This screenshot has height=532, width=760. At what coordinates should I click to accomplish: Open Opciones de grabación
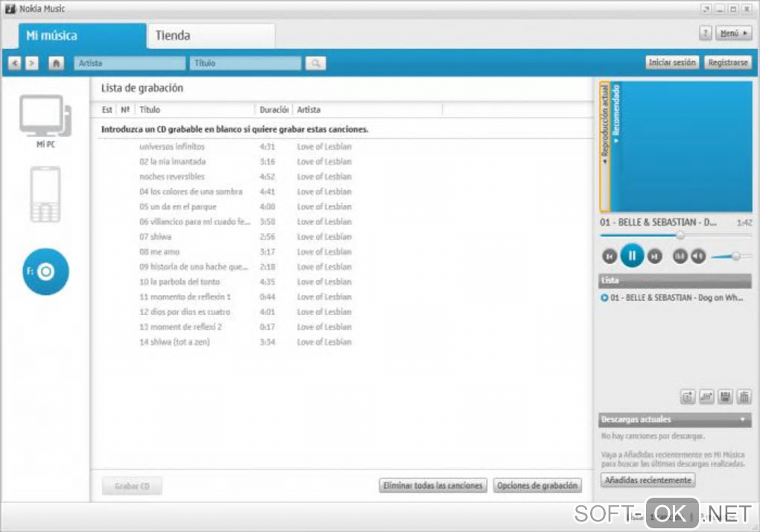click(x=537, y=486)
